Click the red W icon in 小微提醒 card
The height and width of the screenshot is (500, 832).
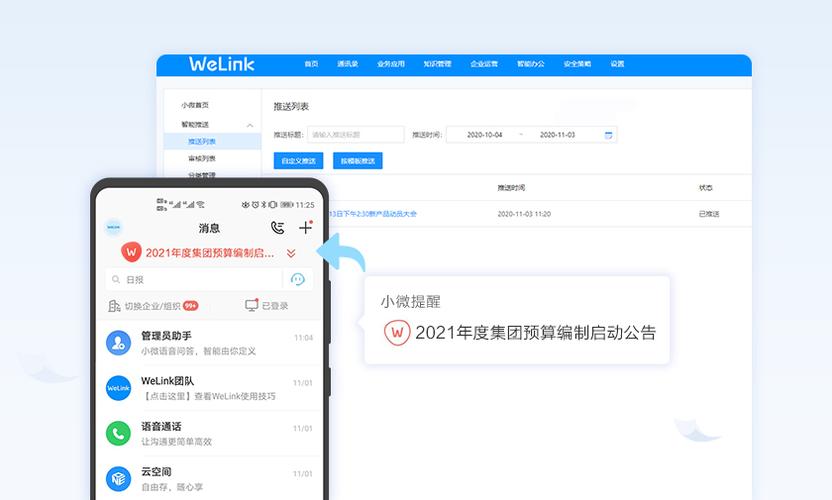click(x=397, y=333)
